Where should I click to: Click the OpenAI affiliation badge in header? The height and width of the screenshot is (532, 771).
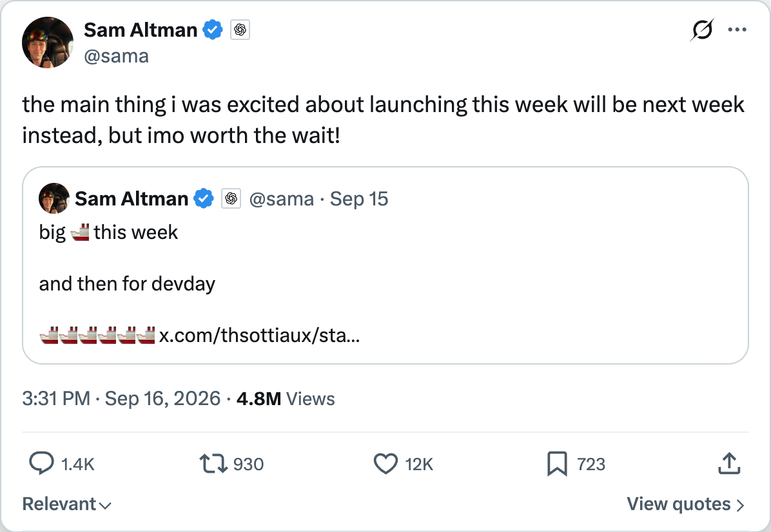pyautogui.click(x=240, y=30)
